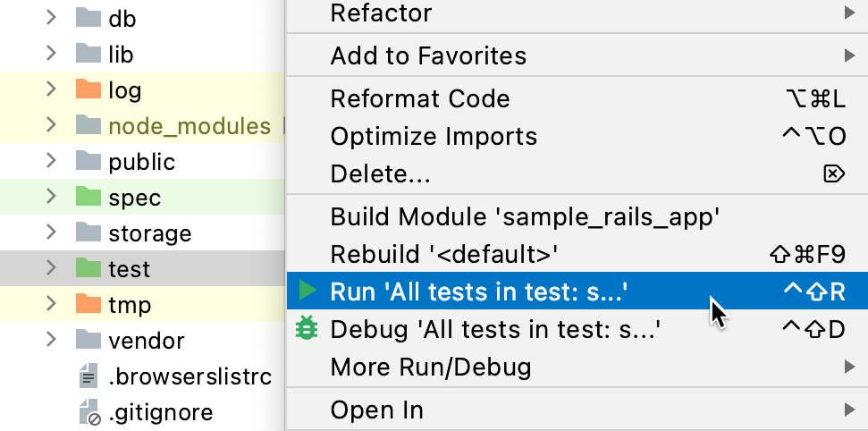Image resolution: width=868 pixels, height=431 pixels.
Task: Select Optimize Imports menu entry
Action: [x=577, y=137]
